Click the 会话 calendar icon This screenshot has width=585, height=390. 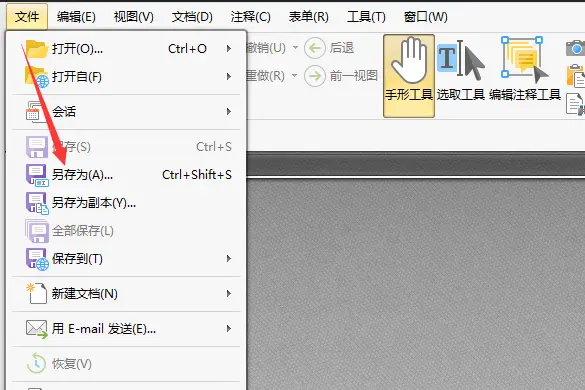click(35, 111)
